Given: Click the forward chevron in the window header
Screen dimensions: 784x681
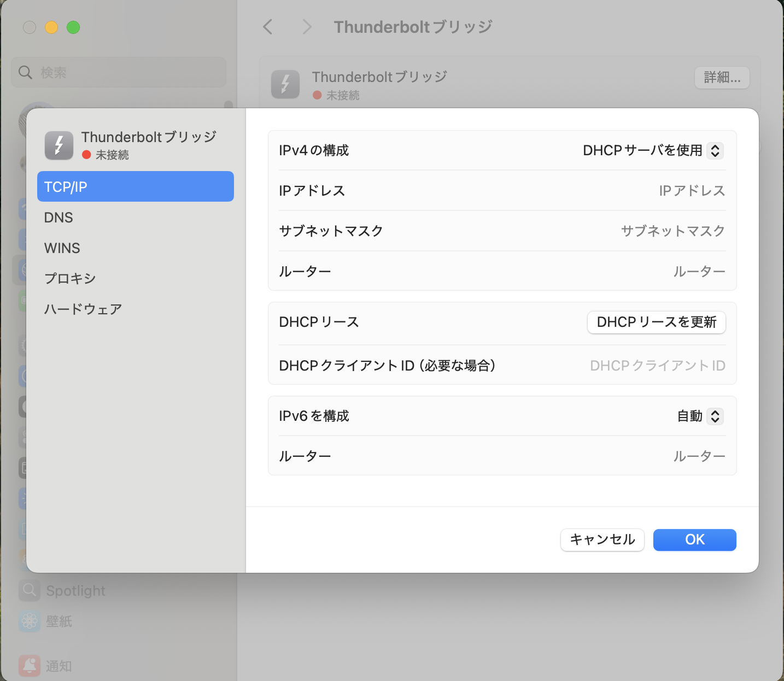Looking at the screenshot, I should pyautogui.click(x=307, y=27).
